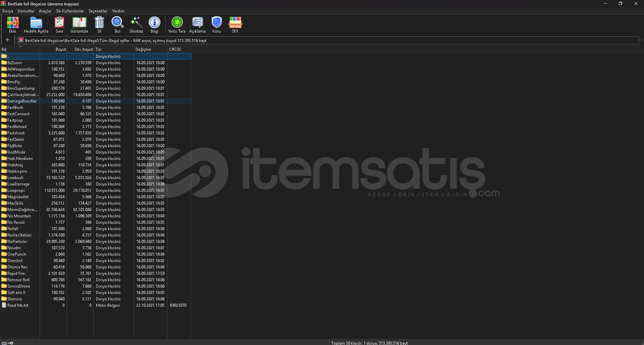This screenshot has height=345, width=644.
Task: Open the Seçenekler menu
Action: pyautogui.click(x=98, y=11)
